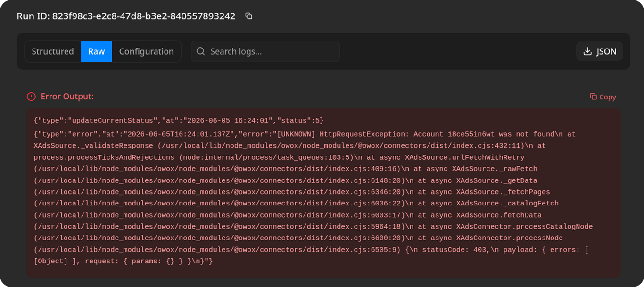Click the Run ID text
The image size is (644, 287).
click(x=126, y=16)
